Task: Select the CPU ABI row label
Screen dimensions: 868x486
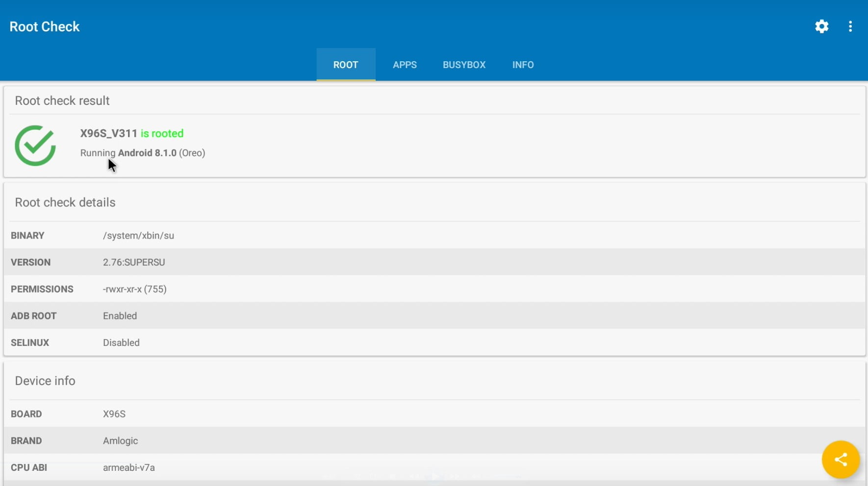Action: tap(29, 467)
